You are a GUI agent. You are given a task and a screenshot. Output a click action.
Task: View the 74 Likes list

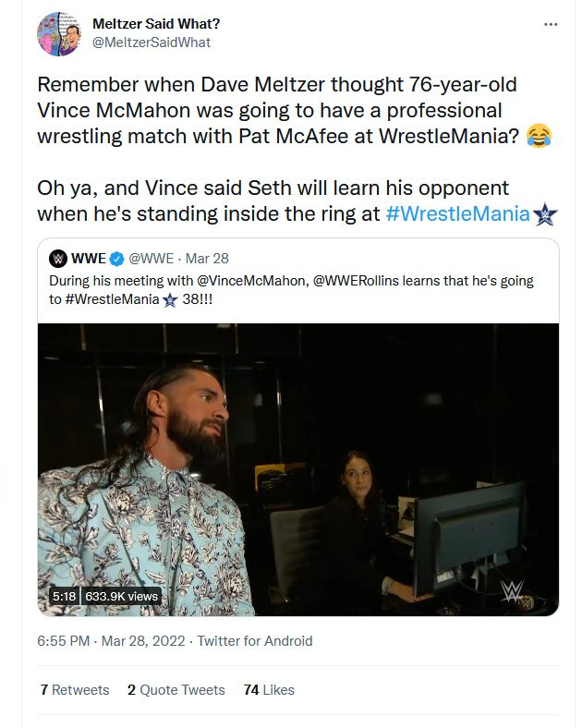click(269, 689)
